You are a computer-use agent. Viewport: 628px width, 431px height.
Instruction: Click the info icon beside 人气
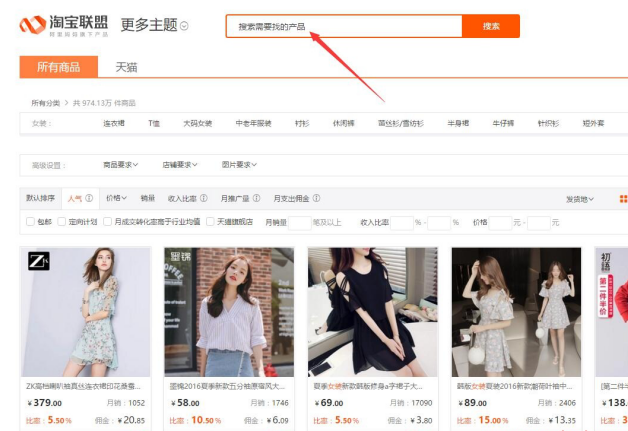pyautogui.click(x=89, y=198)
